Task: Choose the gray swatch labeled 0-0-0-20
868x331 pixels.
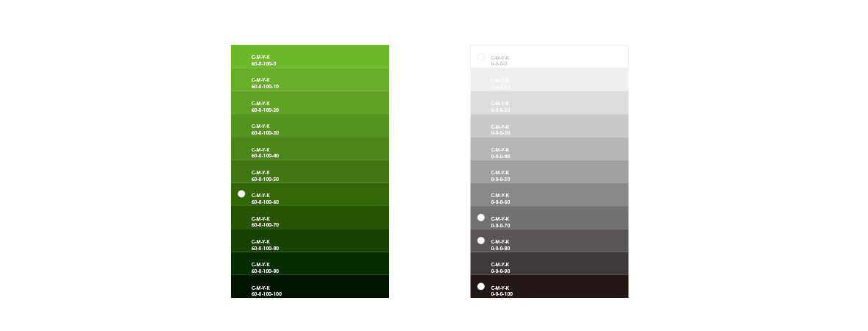Action: [549, 102]
